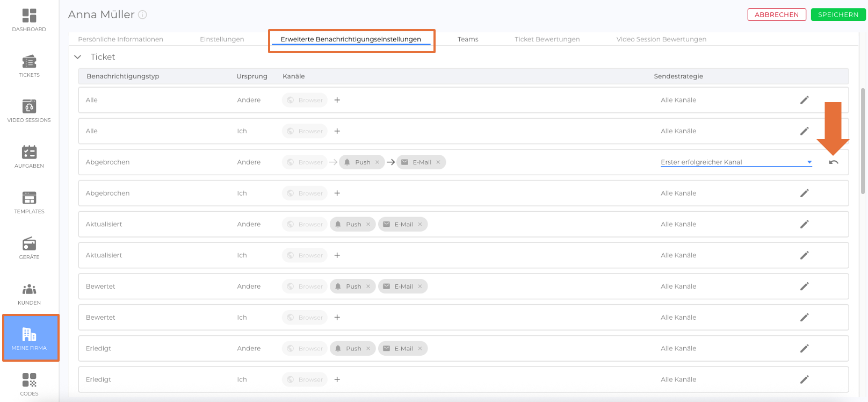Screen dimensions: 868x402
Task: Open Kunden customers section
Action: (29, 293)
